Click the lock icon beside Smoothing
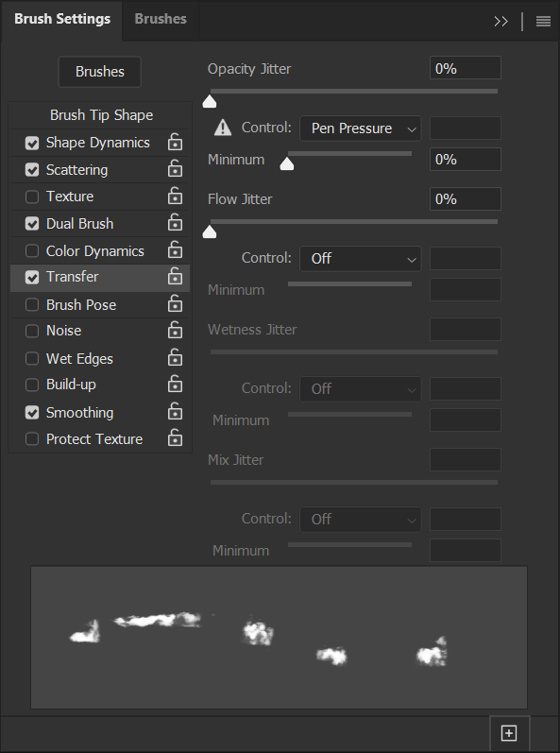Screen dimensions: 560x753 click(x=175, y=412)
